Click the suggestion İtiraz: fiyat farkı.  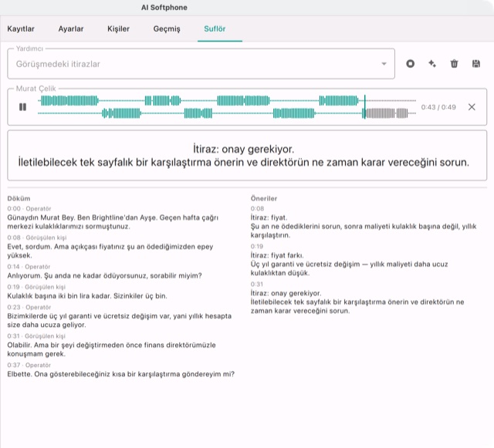277,255
